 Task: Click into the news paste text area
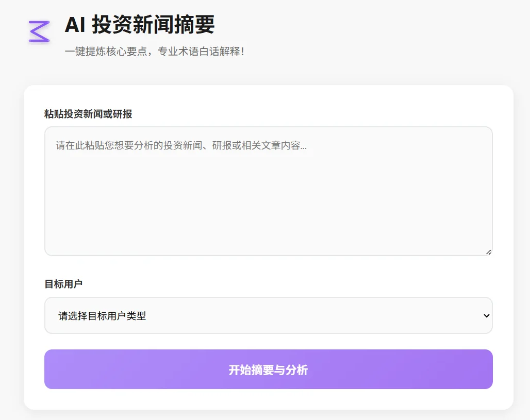[x=268, y=191]
